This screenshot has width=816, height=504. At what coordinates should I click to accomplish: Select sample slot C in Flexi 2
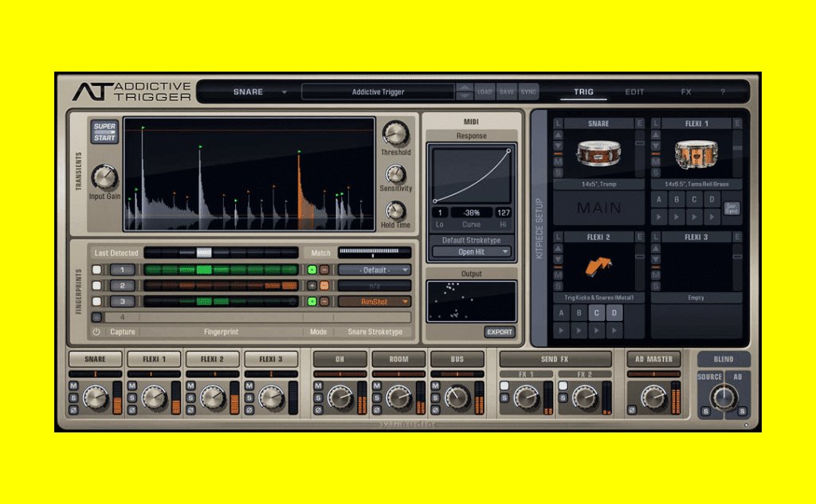coord(596,313)
